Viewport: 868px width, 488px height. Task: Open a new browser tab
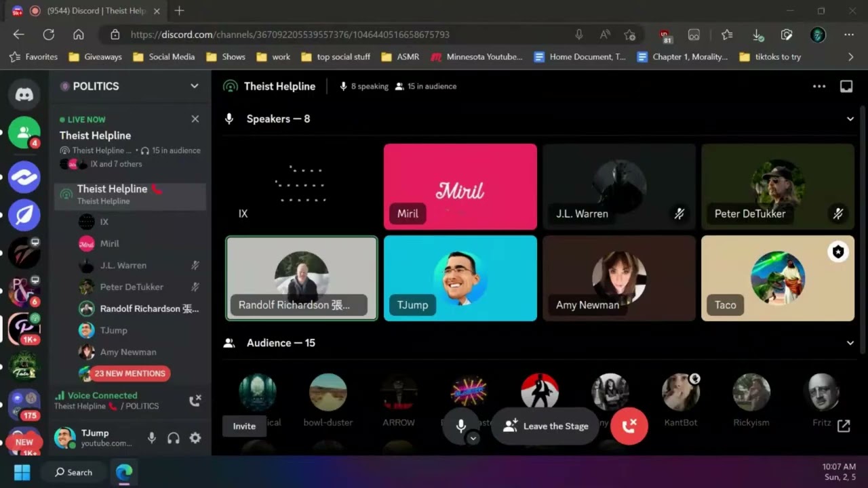click(x=179, y=11)
